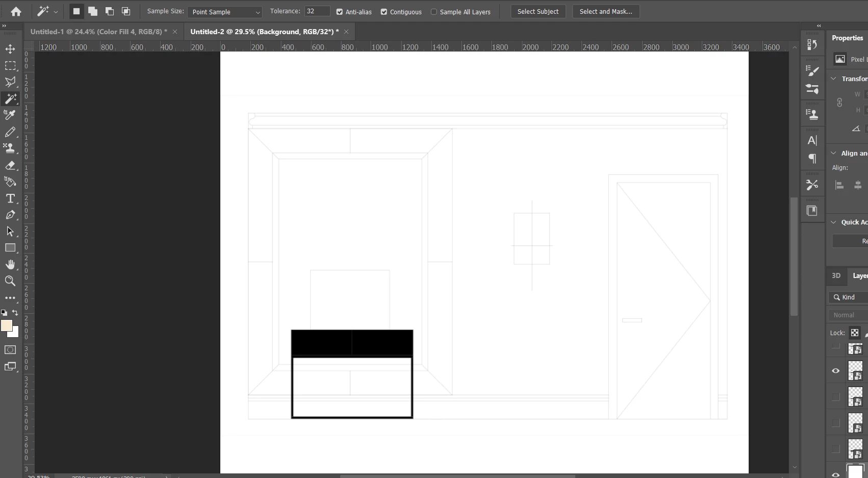The width and height of the screenshot is (868, 478).
Task: Choose Add to Selection mode
Action: [93, 11]
